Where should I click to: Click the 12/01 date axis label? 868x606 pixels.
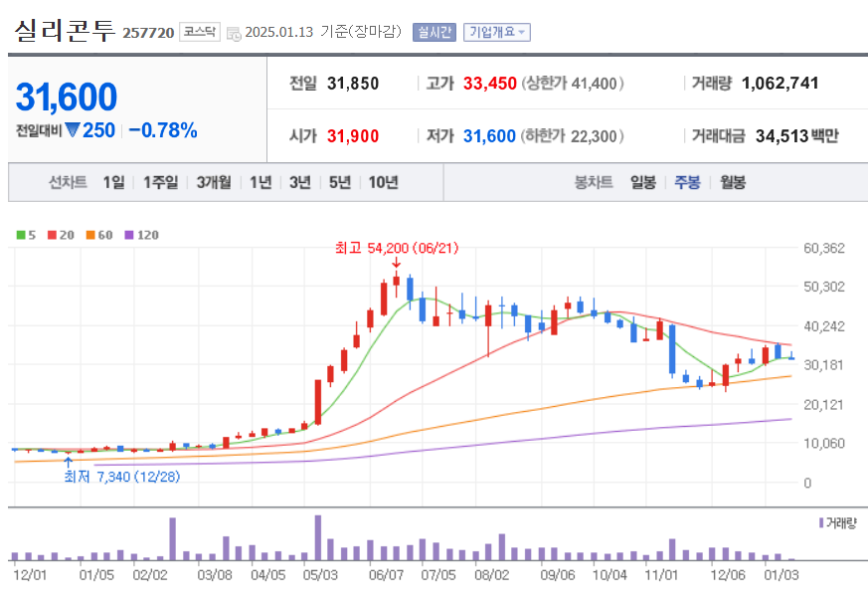tap(30, 575)
